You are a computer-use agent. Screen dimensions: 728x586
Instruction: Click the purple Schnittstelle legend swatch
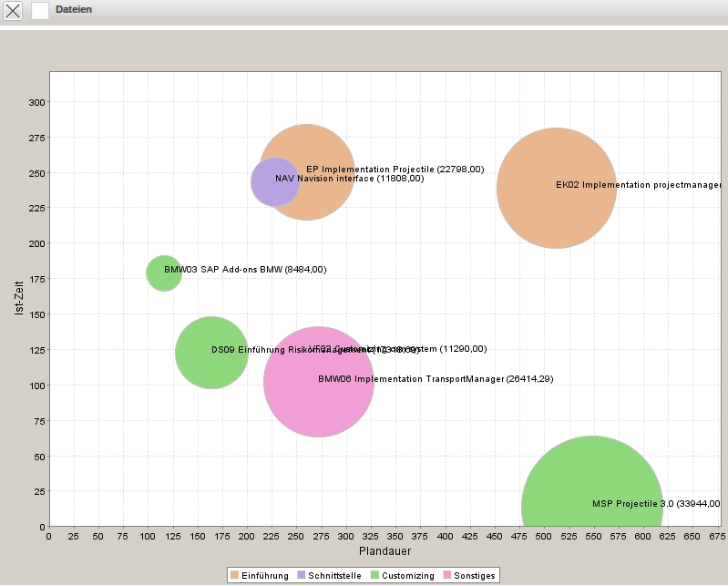302,575
